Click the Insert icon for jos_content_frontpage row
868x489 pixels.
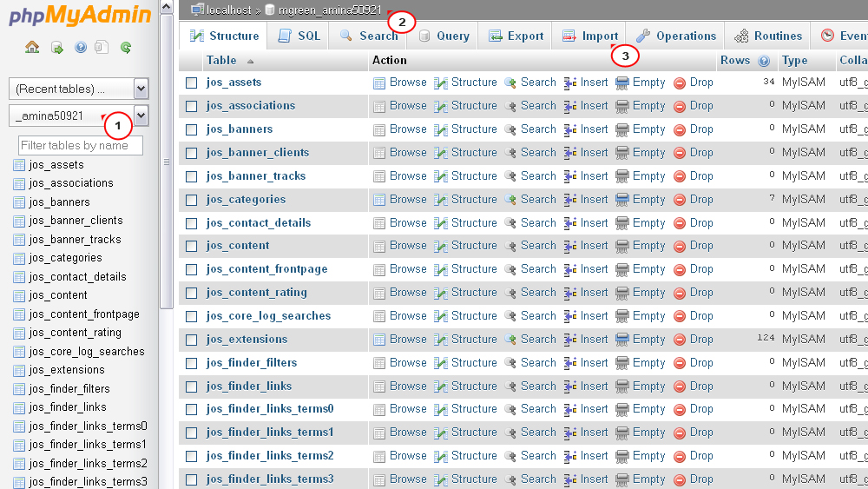pos(570,270)
